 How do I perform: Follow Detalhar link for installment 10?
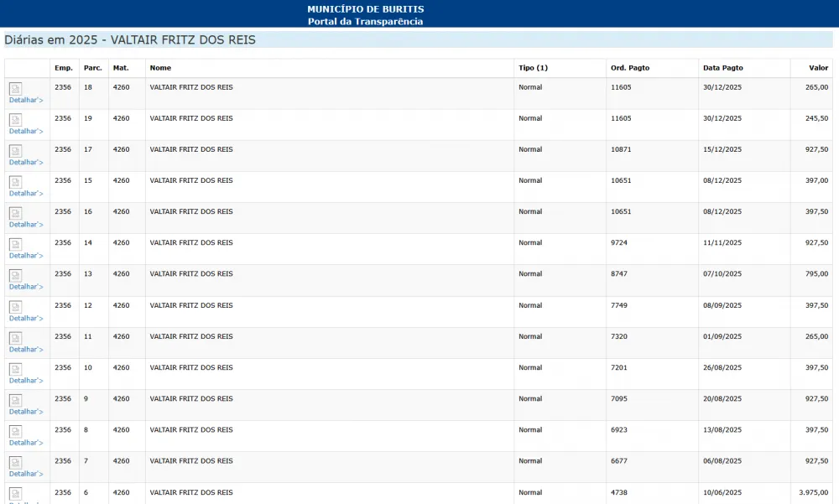(x=25, y=380)
